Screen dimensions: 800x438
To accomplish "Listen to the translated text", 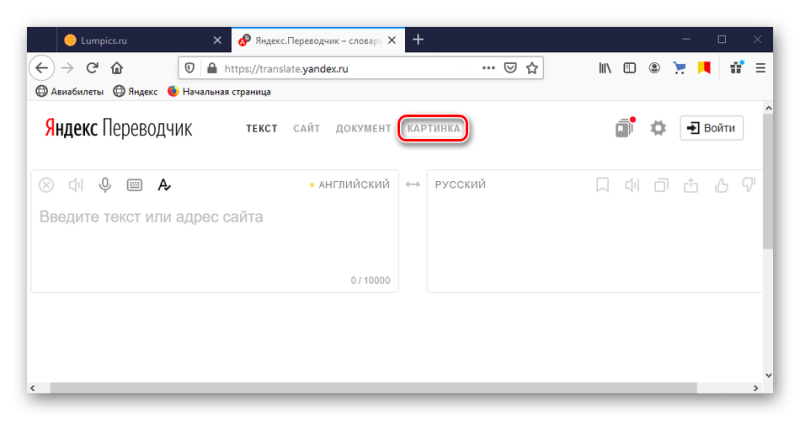I will pyautogui.click(x=632, y=185).
